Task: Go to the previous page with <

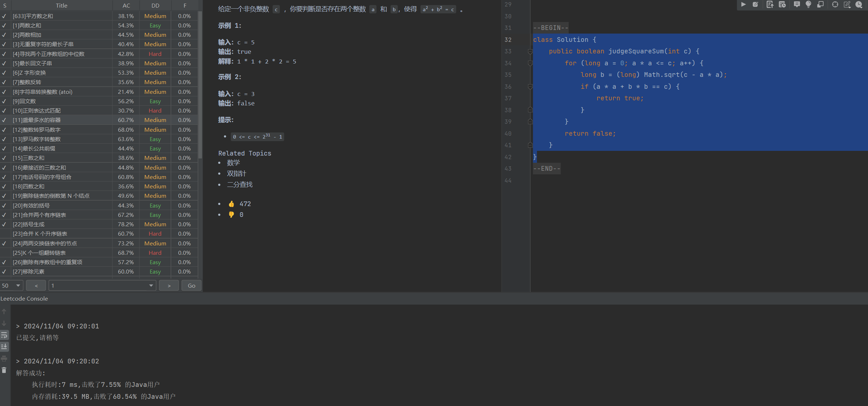Action: [36, 285]
